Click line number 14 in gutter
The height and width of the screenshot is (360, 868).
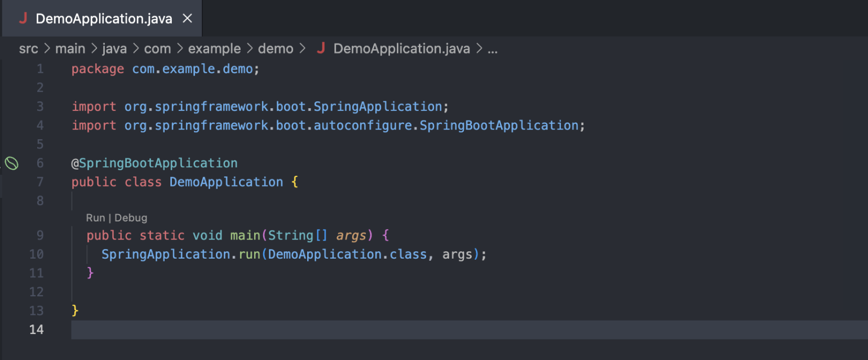37,330
